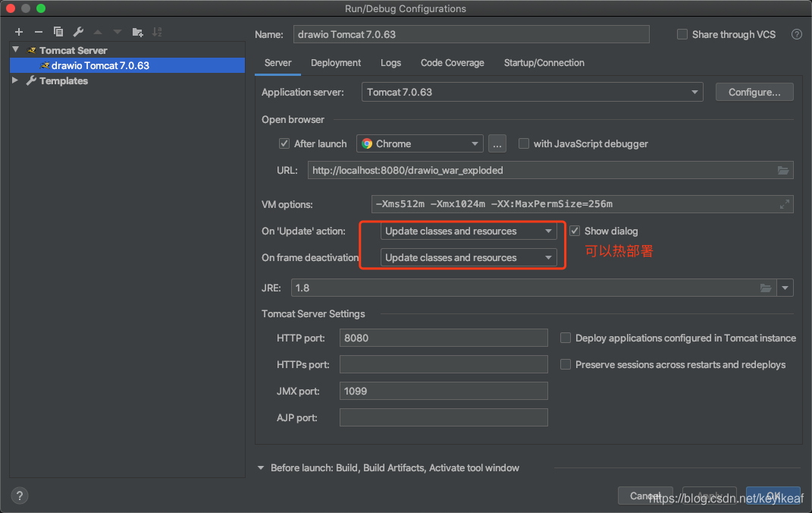Check Preserve sessions across restarts and redeploys
This screenshot has width=812, height=513.
coord(566,365)
